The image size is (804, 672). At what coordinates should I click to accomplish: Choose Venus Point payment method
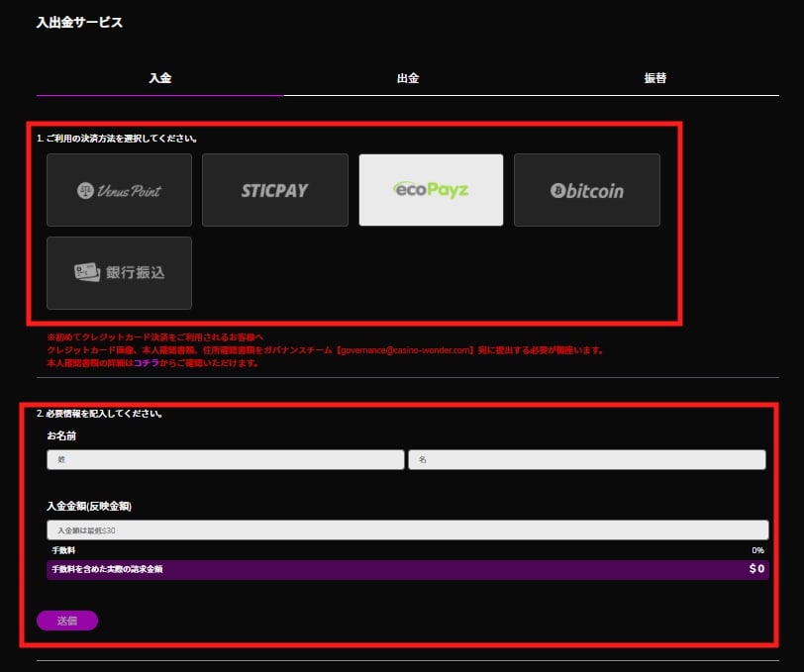point(119,190)
